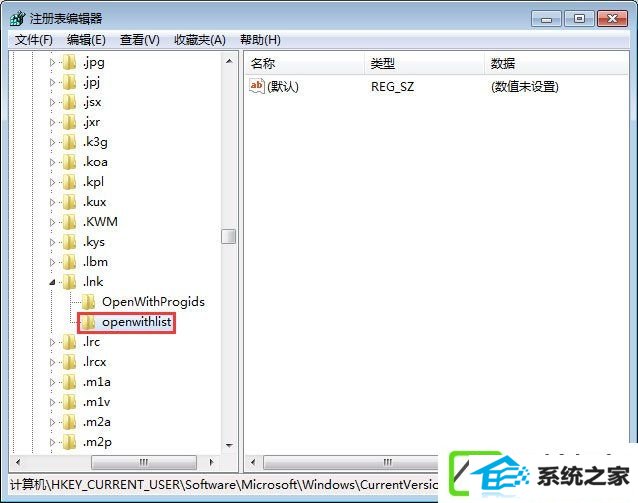Click the .jpg folder icon
Image resolution: width=638 pixels, height=503 pixels.
[70, 62]
